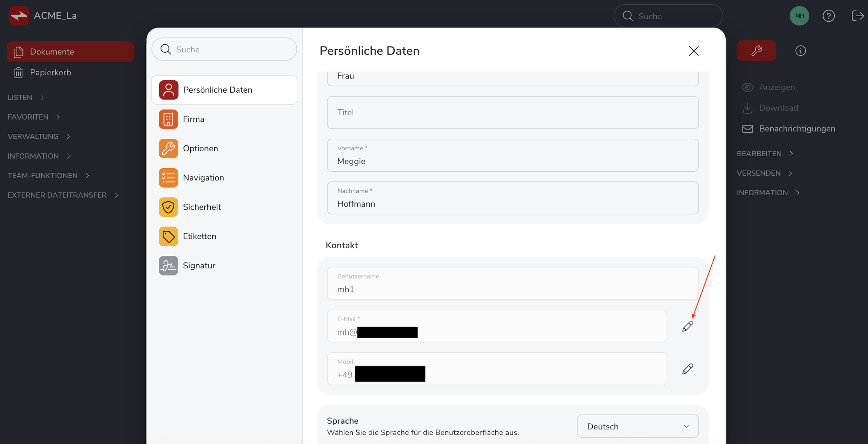Screen dimensions: 868x444
Task: Expand the VERWALTUNG section
Action: [39, 136]
